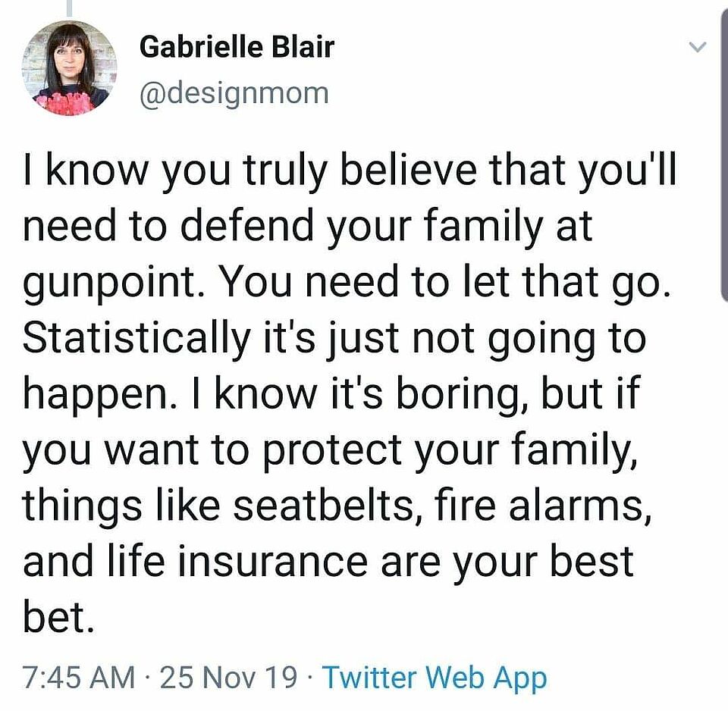Click the thread connector line above the avatar
The width and height of the screenshot is (728, 711).
[x=70, y=8]
